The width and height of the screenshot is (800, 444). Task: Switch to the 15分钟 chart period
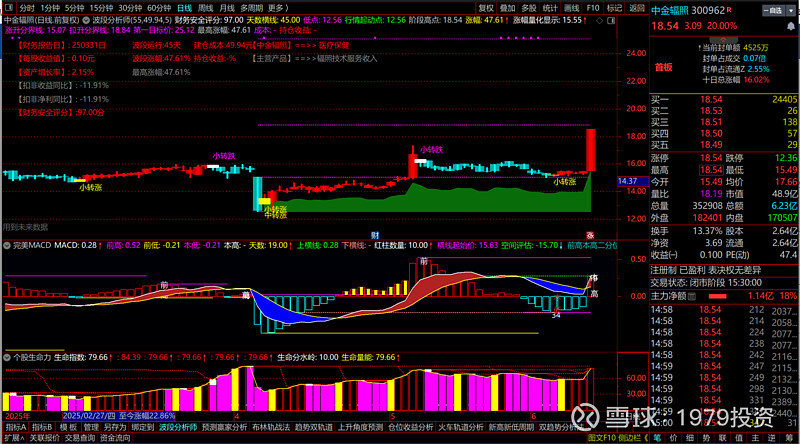(x=101, y=8)
